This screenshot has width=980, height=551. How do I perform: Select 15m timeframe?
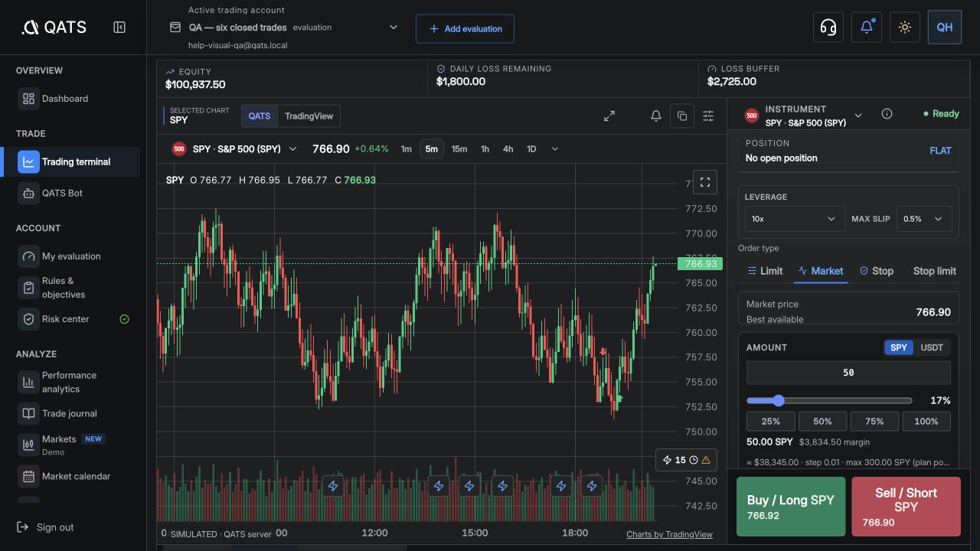pos(459,149)
